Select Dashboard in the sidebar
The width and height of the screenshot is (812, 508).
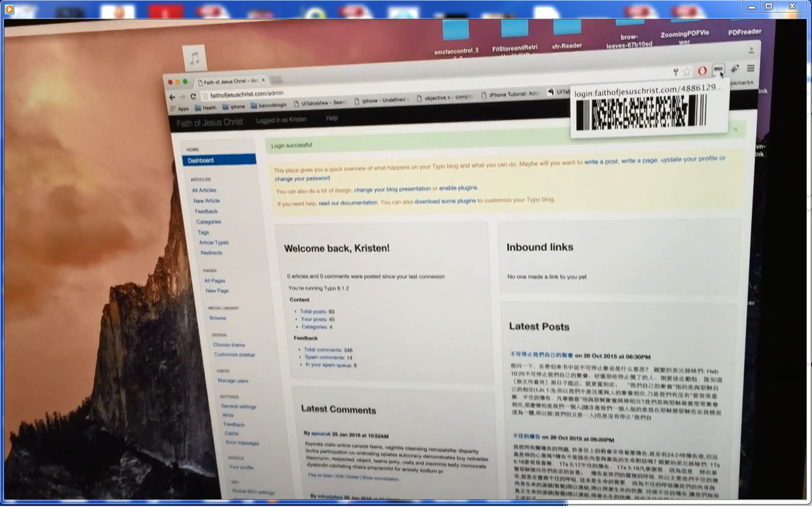tap(219, 160)
